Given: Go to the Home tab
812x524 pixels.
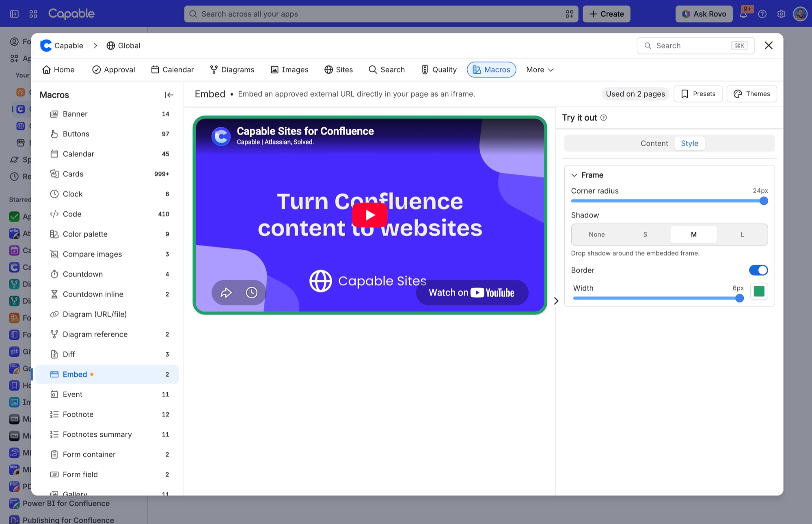Looking at the screenshot, I should 58,70.
